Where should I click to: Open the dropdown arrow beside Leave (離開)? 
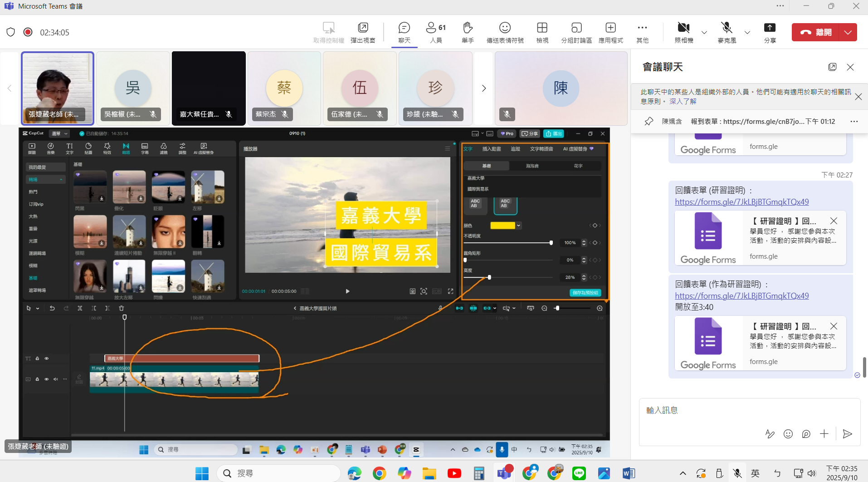coord(848,32)
